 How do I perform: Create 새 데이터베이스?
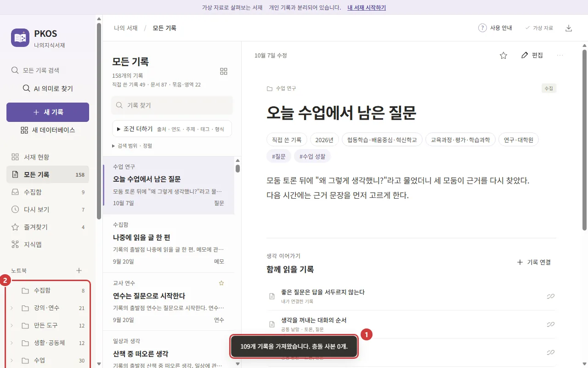48,130
